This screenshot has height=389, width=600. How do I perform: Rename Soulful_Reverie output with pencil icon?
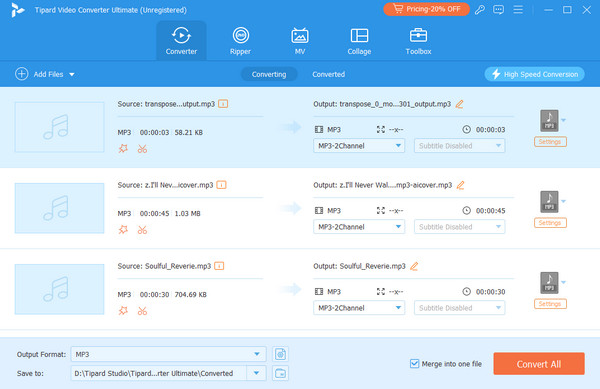[x=414, y=266]
